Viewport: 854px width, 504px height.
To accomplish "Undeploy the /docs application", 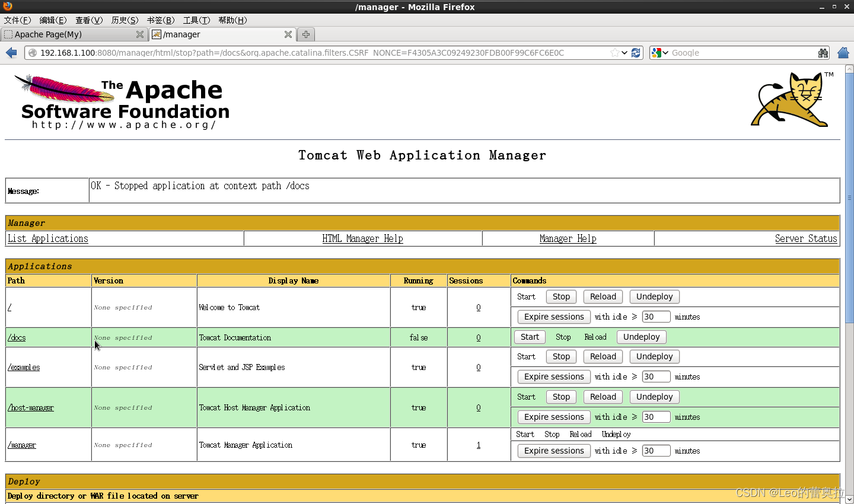I will coord(642,337).
